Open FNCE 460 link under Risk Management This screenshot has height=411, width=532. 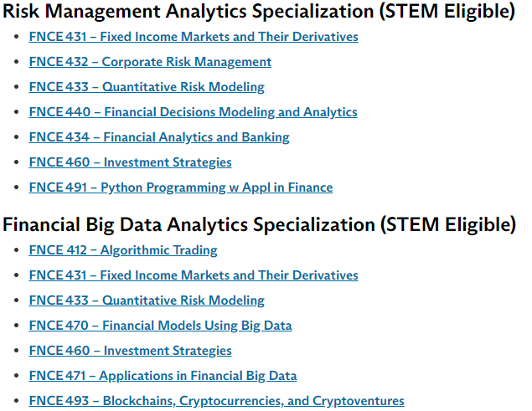point(131,162)
